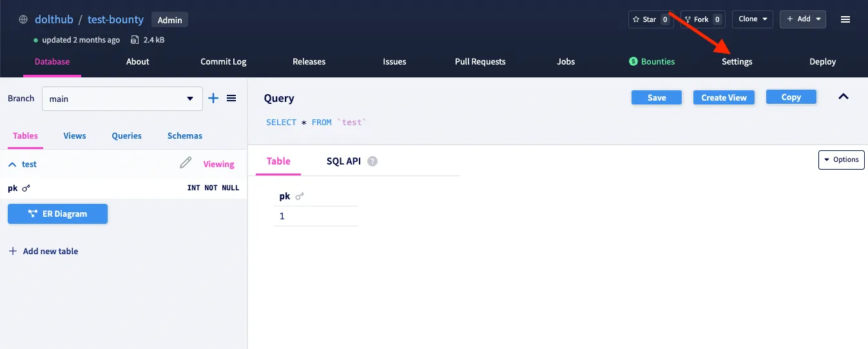Click the pencil edit icon for test table
The width and height of the screenshot is (868, 349).
[186, 163]
